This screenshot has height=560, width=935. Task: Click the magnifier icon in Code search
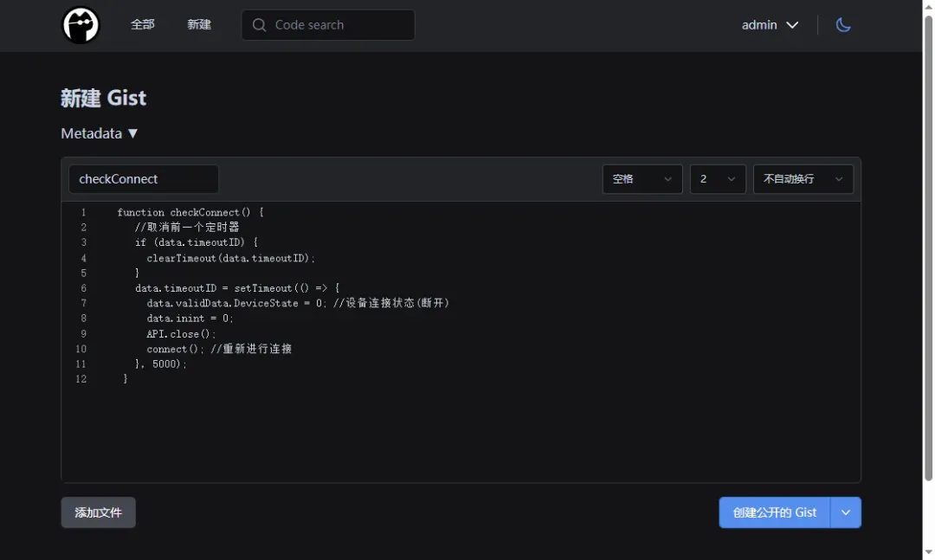(x=259, y=25)
